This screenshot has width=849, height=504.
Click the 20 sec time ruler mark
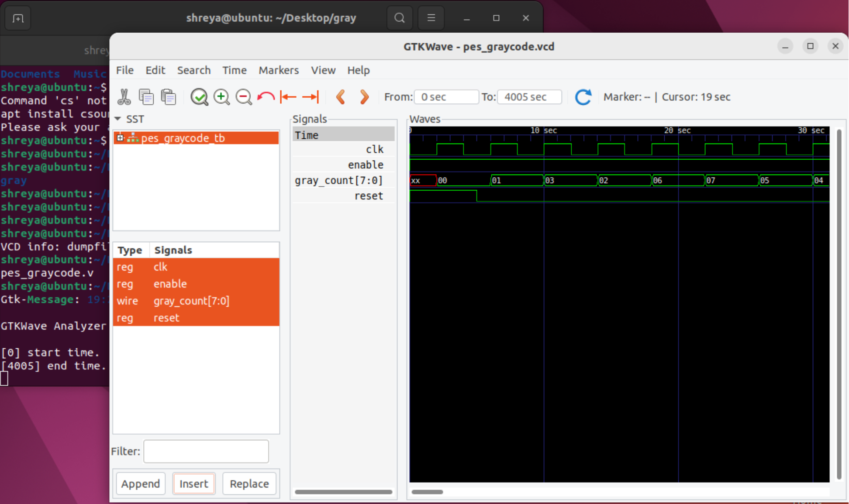click(677, 130)
